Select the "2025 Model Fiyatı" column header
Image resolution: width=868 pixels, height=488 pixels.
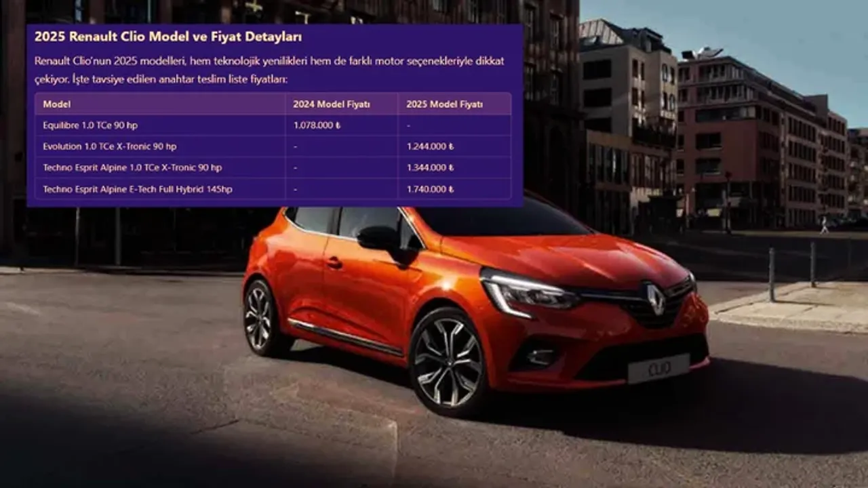pos(445,104)
